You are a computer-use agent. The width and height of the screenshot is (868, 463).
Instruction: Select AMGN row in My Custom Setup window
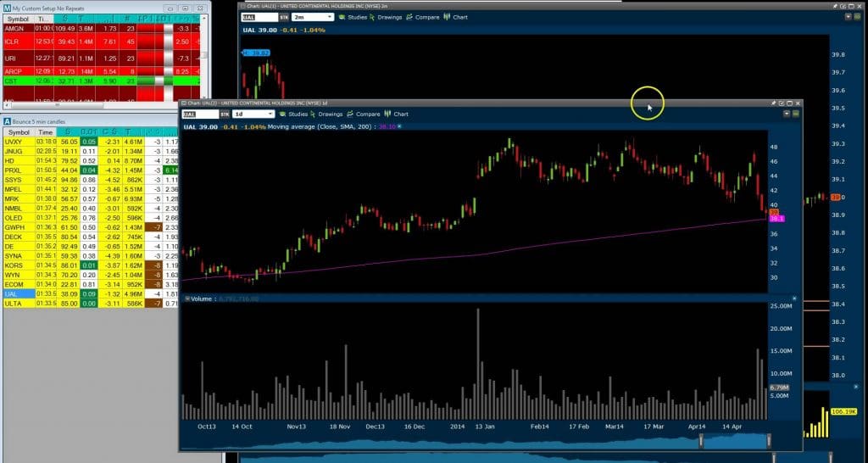click(102, 28)
